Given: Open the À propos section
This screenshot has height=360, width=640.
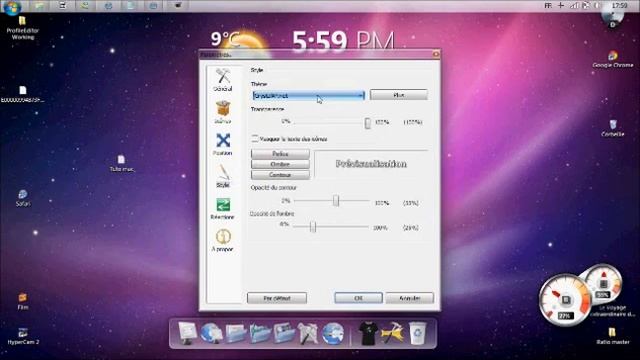Looking at the screenshot, I should (223, 240).
